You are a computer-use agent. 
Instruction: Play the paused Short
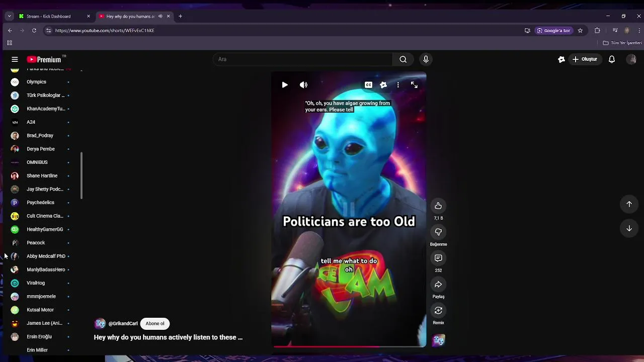click(x=285, y=85)
